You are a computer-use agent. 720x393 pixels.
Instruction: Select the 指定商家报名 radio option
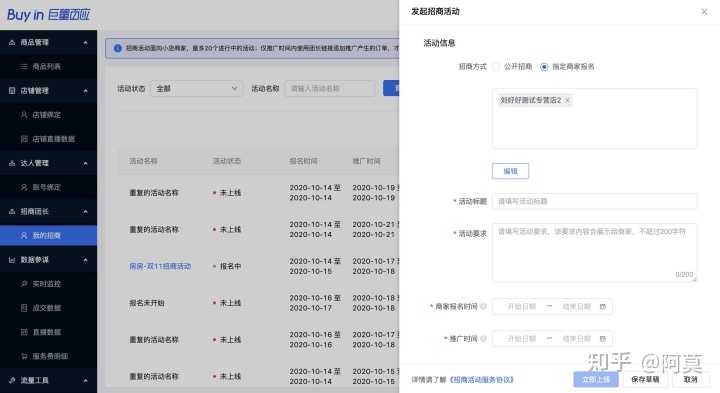tap(544, 67)
